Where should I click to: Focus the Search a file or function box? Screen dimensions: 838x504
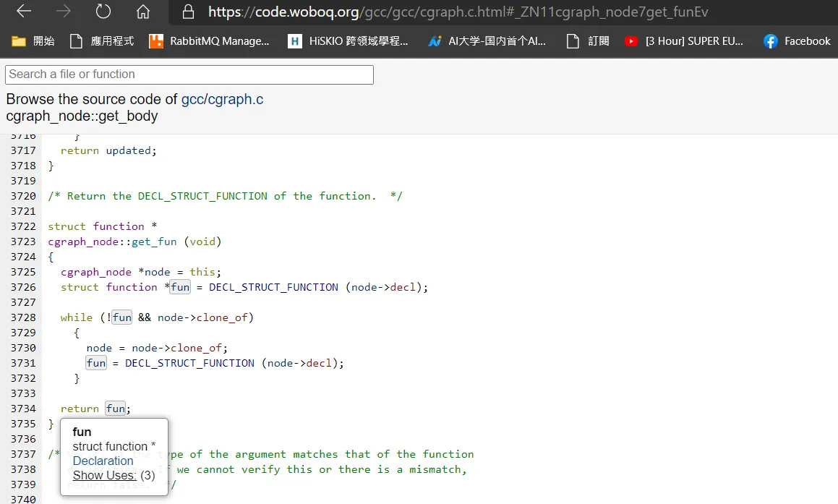point(189,74)
